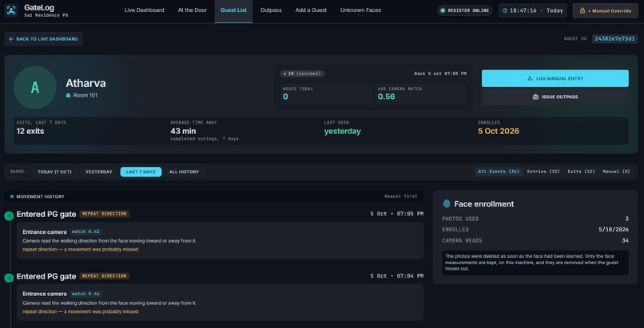
Task: Open the Live Dashboard tab
Action: 144,10
